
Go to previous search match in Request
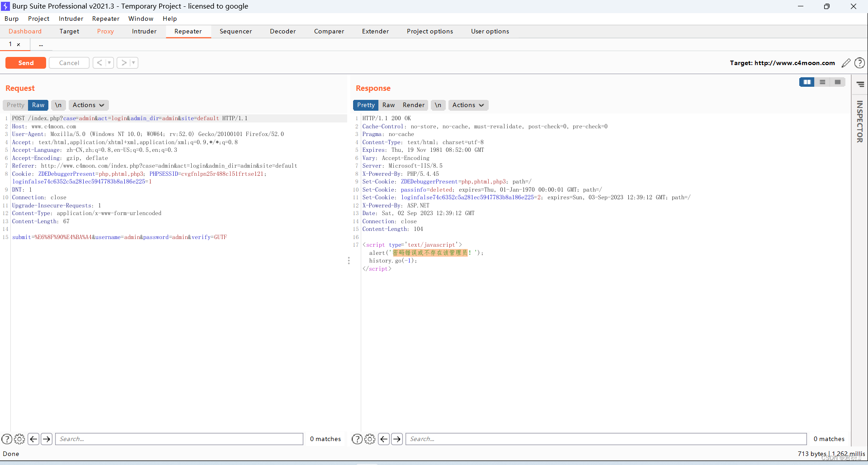coord(33,439)
